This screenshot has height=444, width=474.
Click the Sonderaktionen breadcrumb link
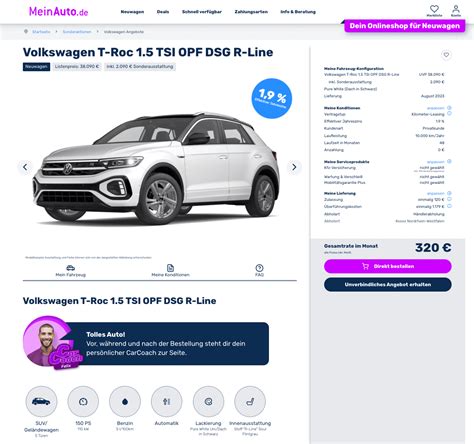point(77,32)
